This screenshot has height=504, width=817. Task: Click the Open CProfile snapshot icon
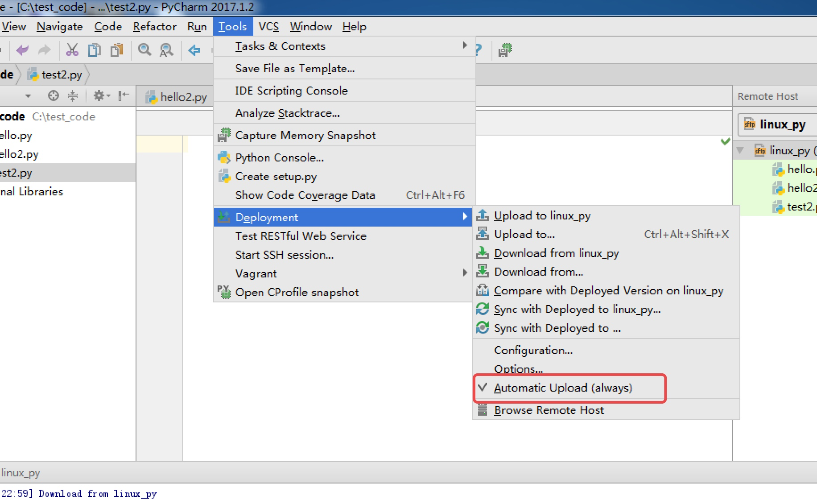click(x=224, y=292)
